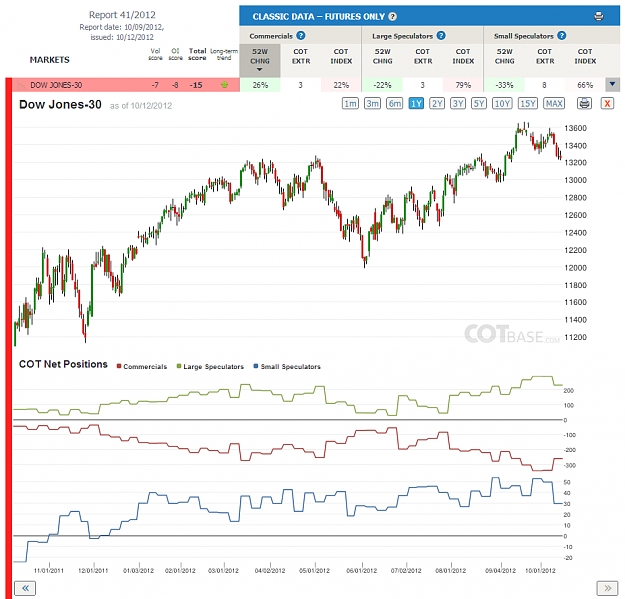The image size is (625, 599).
Task: Sort by Small Speculators 52W CHNG
Action: [505, 57]
